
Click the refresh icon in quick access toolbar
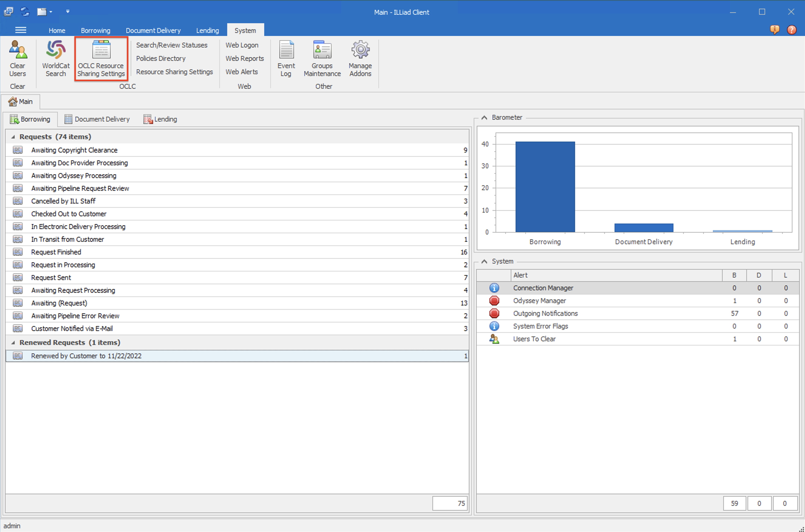click(25, 11)
